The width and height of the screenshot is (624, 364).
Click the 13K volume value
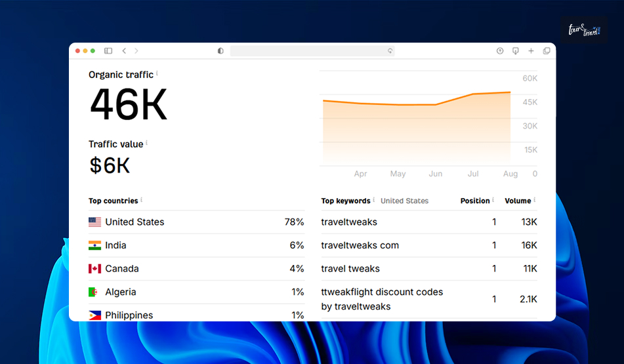[x=530, y=222]
